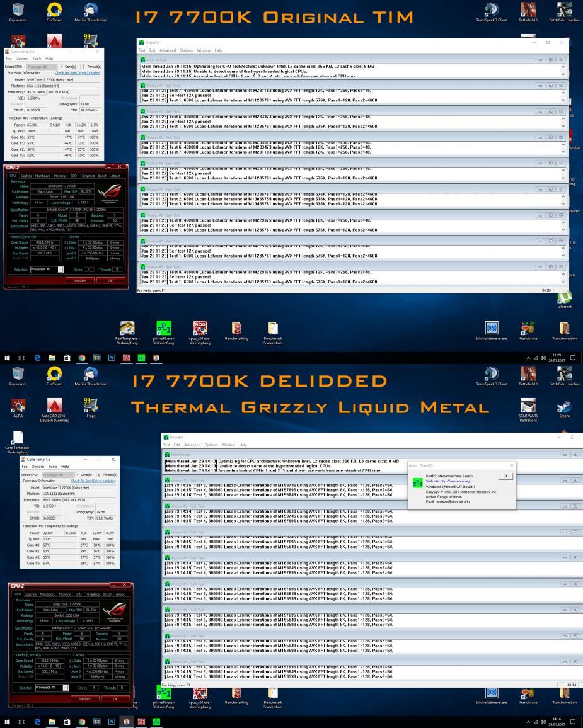The image size is (583, 728).
Task: Click Check for Intel Driver Updates, upper Core Temp
Action: tap(77, 73)
